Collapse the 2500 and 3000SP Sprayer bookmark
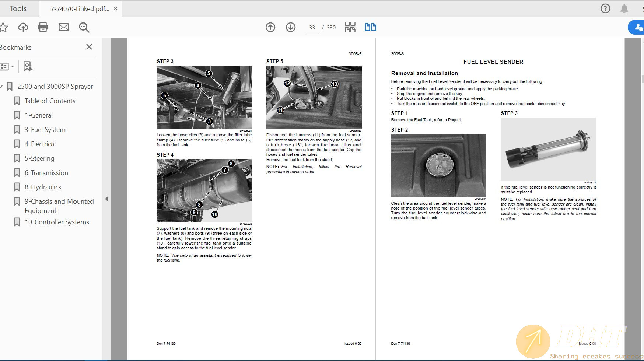 [x=1, y=87]
